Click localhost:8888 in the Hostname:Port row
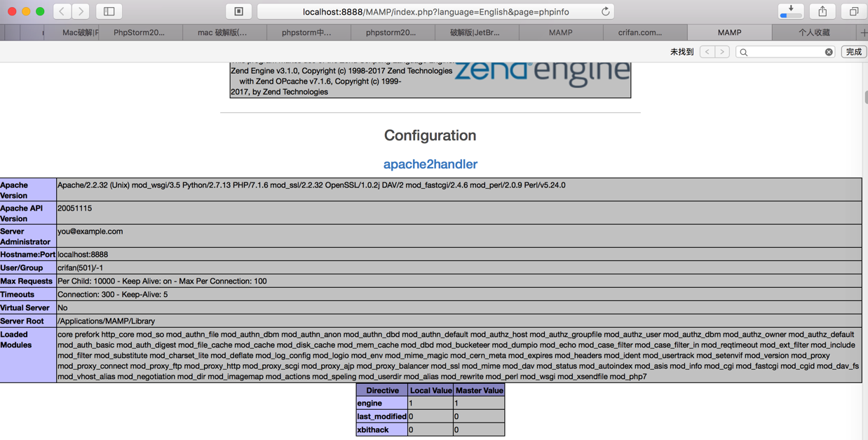Image resolution: width=868 pixels, height=440 pixels. 83,255
